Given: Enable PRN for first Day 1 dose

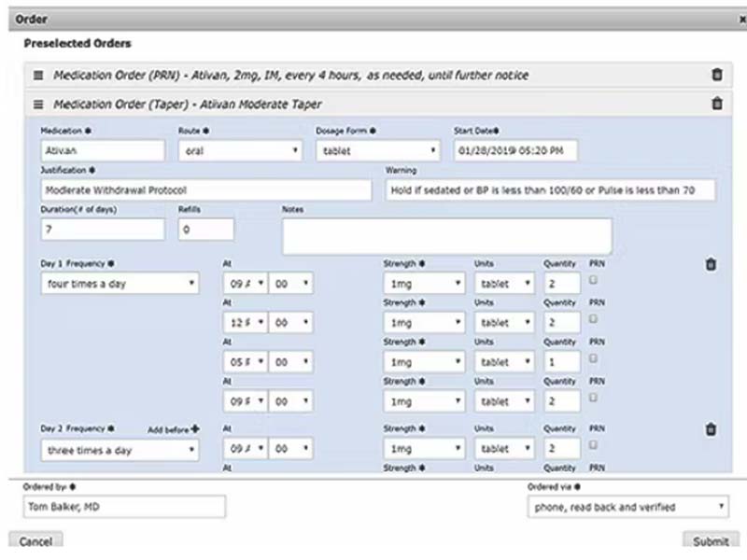Looking at the screenshot, I should coord(594,279).
